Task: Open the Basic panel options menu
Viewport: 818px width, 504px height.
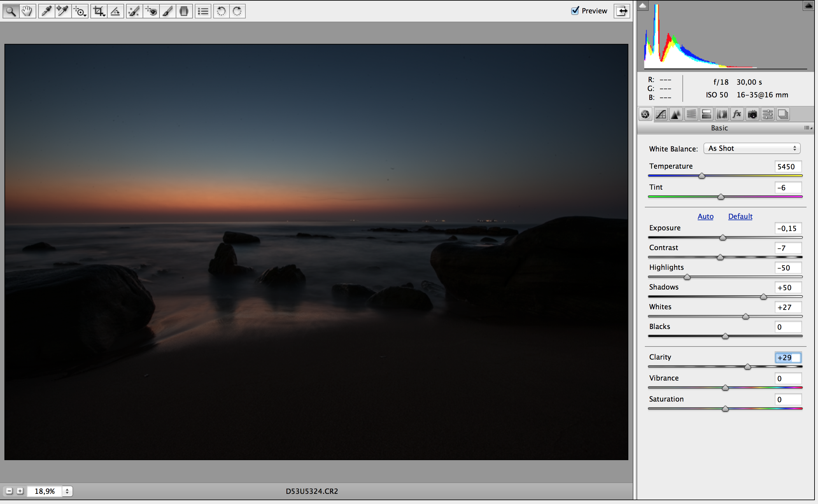Action: click(808, 128)
